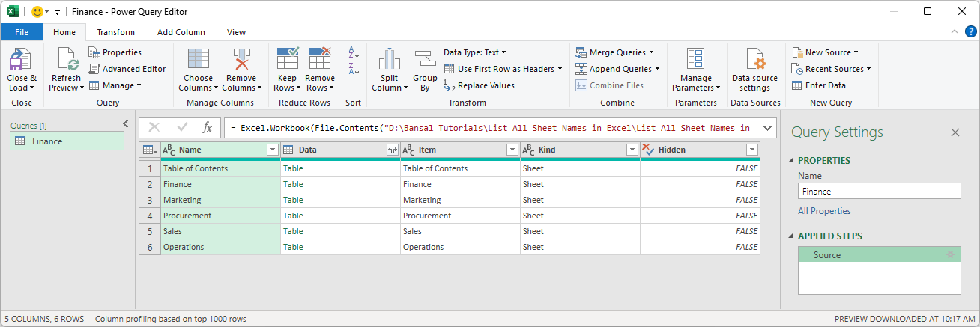The width and height of the screenshot is (980, 327).
Task: Click the Hidden column data type icon
Action: click(x=648, y=150)
